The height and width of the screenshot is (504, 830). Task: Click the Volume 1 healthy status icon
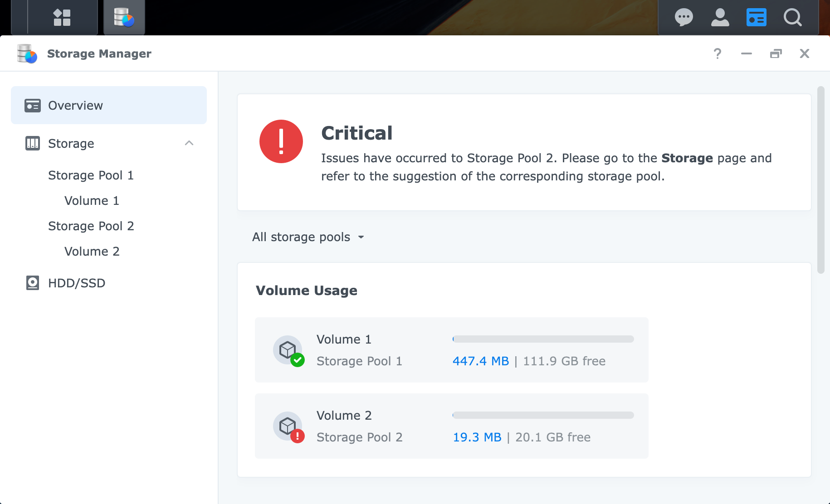tap(297, 360)
